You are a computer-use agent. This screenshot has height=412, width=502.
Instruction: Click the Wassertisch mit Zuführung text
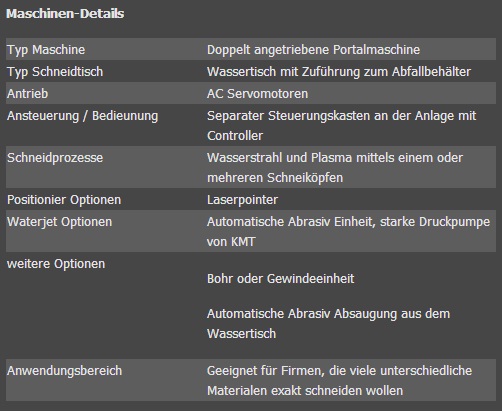pyautogui.click(x=339, y=72)
